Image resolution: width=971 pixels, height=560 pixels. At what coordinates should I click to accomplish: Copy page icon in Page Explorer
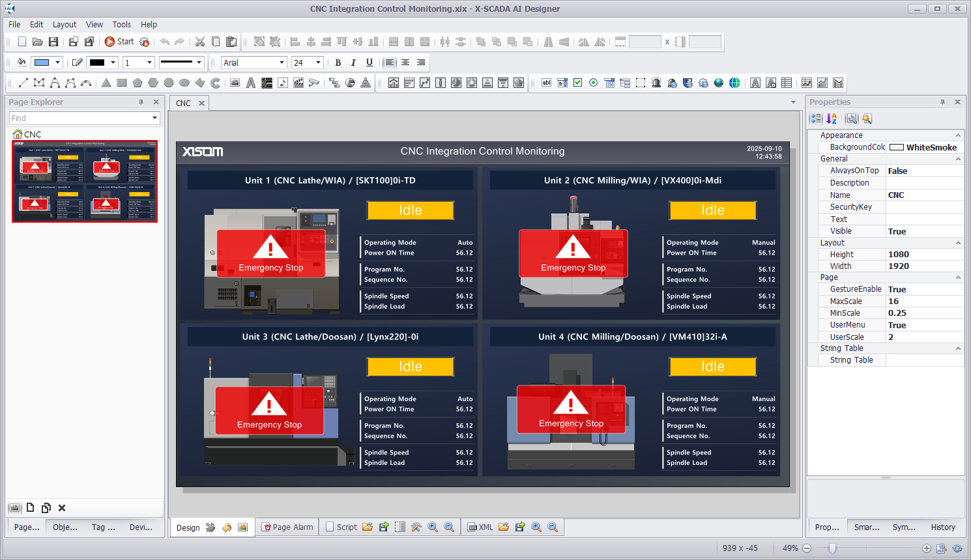click(46, 508)
